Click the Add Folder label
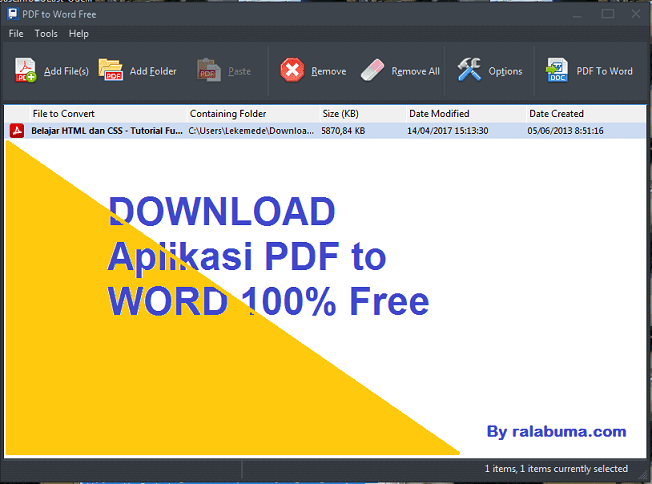This screenshot has width=652, height=484. [153, 71]
